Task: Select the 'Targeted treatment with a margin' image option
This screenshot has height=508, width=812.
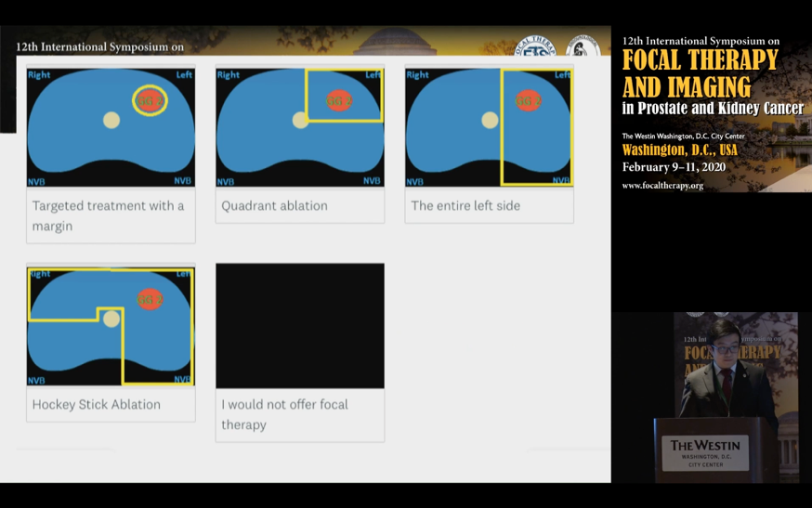Action: [x=111, y=127]
